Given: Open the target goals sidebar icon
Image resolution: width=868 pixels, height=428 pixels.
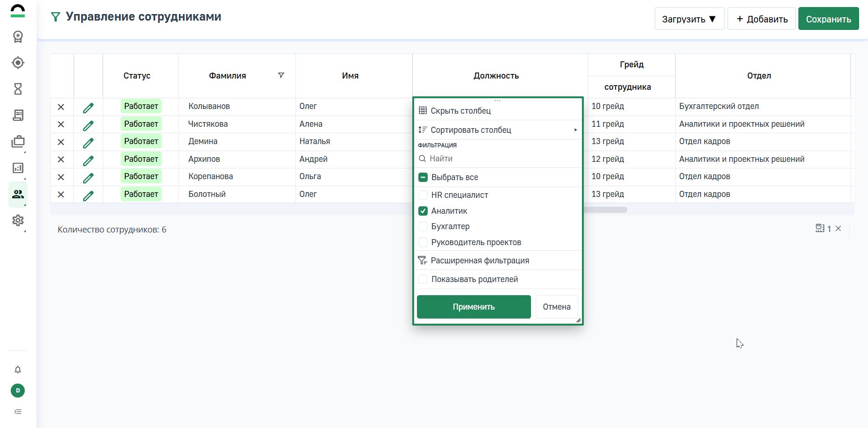Looking at the screenshot, I should pos(18,63).
